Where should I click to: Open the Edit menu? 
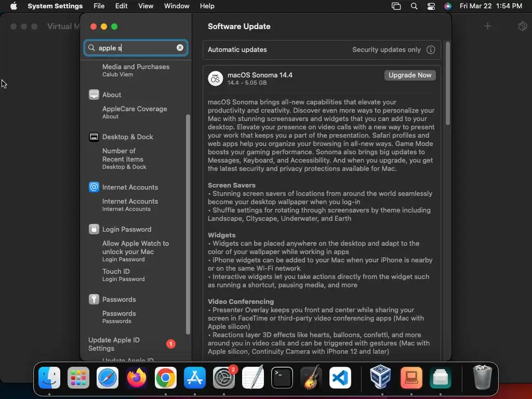coord(121,6)
